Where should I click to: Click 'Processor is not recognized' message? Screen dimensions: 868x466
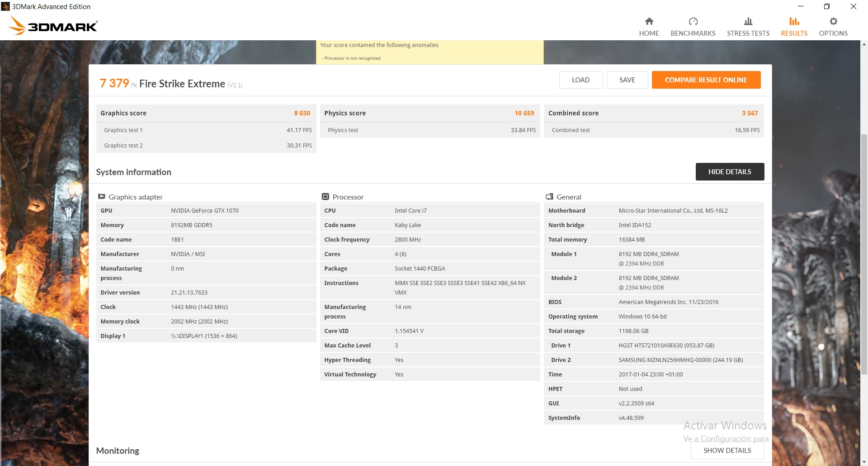pos(352,58)
